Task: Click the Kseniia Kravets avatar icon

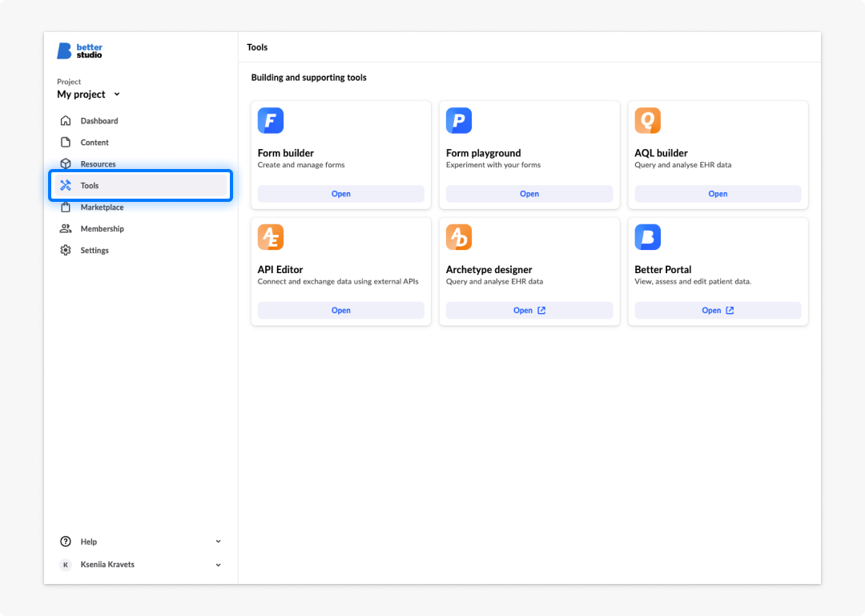Action: coord(66,565)
